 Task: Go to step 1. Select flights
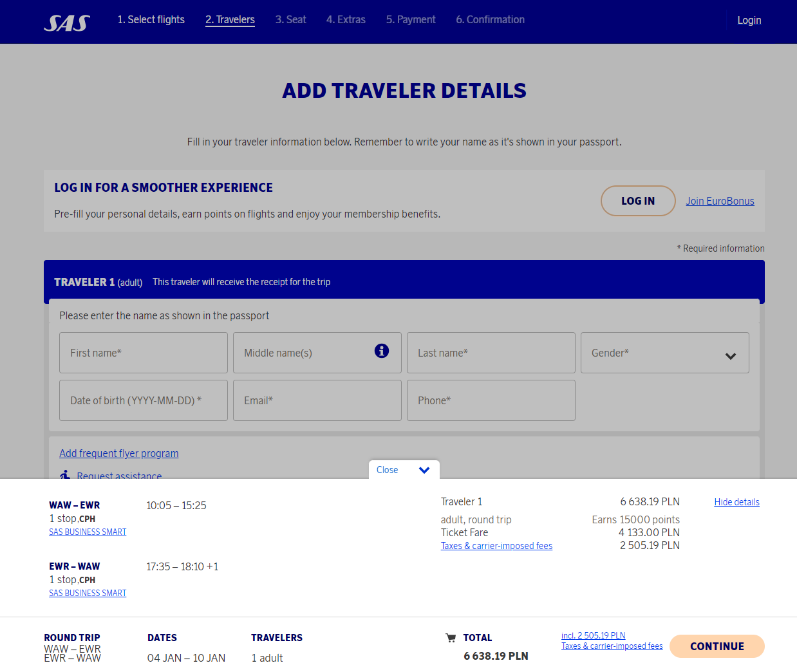coord(151,20)
